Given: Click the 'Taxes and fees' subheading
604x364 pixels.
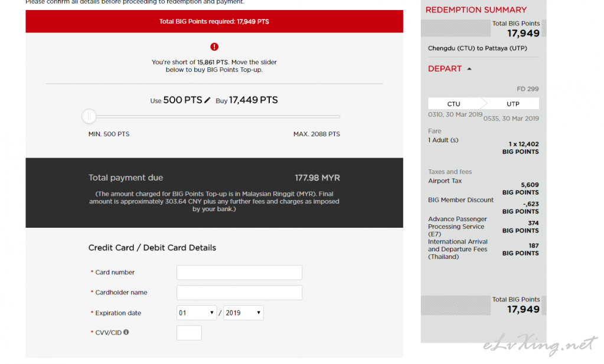Looking at the screenshot, I should coord(450,172).
